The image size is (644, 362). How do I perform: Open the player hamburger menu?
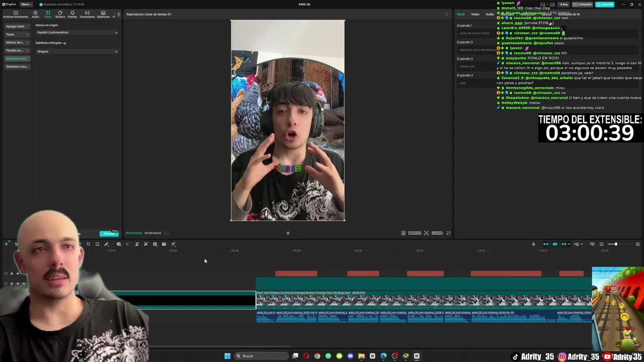pos(446,14)
